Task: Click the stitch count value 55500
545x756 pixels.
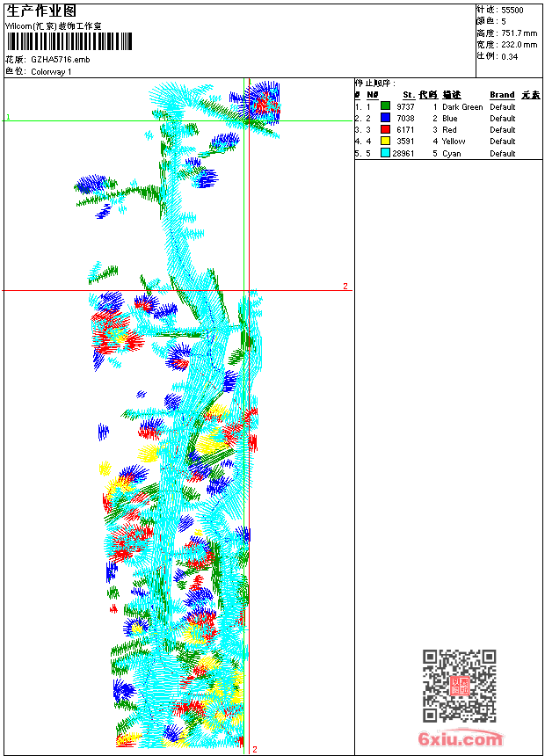Action: point(512,11)
